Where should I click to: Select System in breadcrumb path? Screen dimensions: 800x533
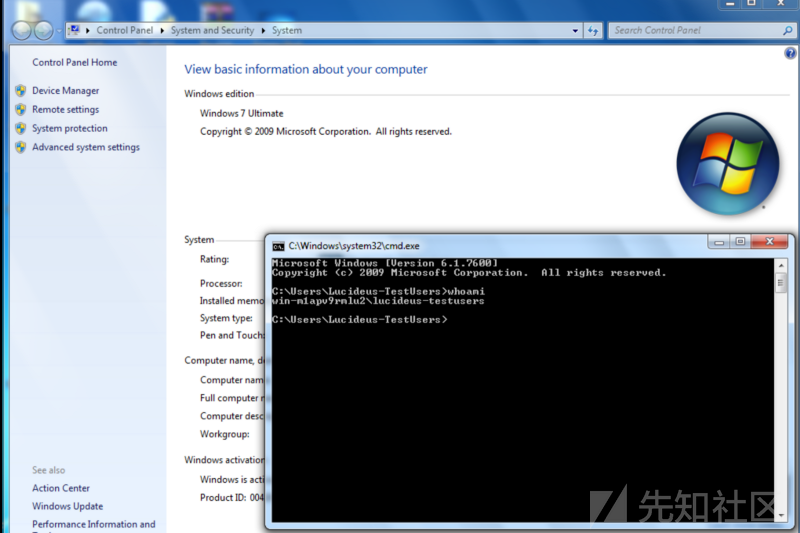(x=287, y=30)
